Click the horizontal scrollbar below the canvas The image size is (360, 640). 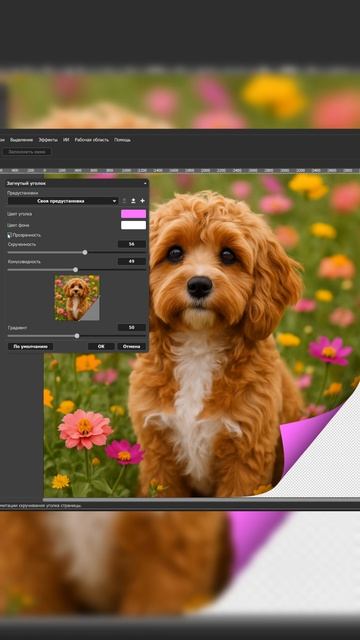(x=201, y=499)
